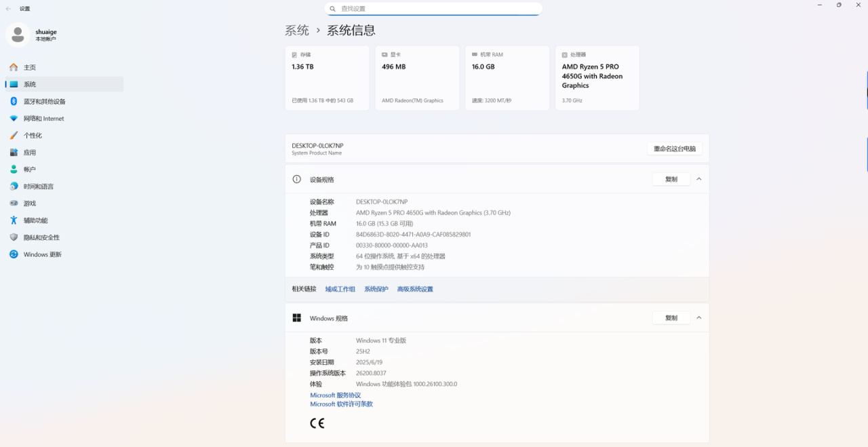868x447 pixels.
Task: Open the 高级系统设置 link
Action: pyautogui.click(x=415, y=289)
